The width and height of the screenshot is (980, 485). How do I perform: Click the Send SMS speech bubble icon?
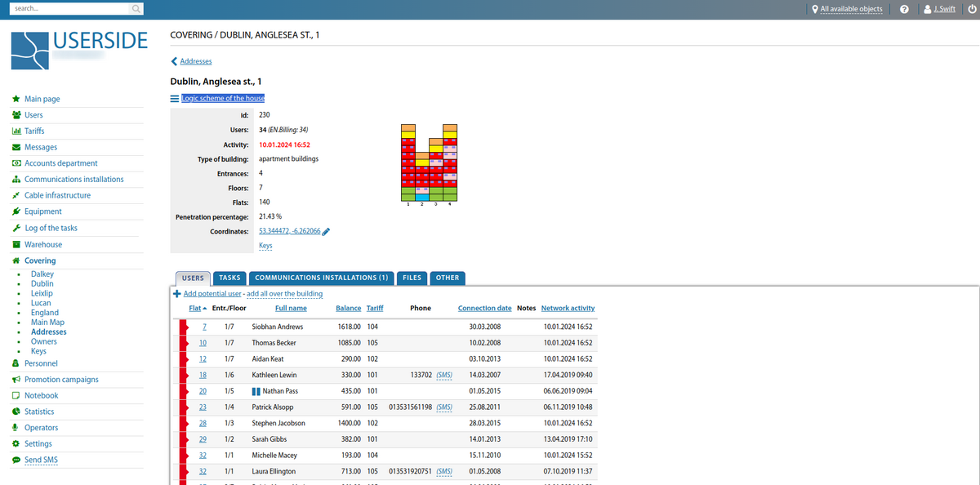[16, 460]
